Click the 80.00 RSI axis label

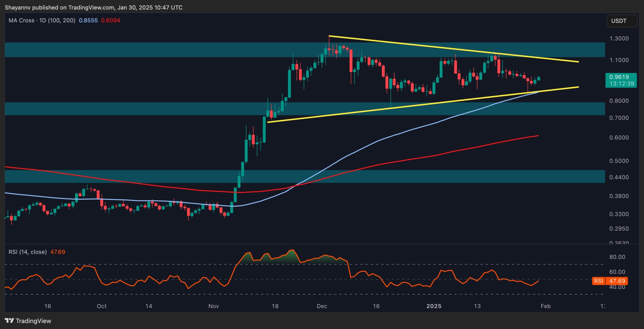617,257
